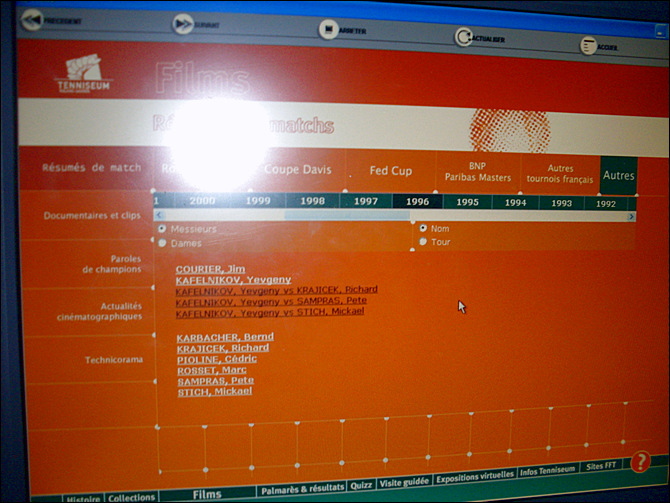Open the KARBACHER, Bernd link
Screen dimensions: 670x503
(225, 337)
